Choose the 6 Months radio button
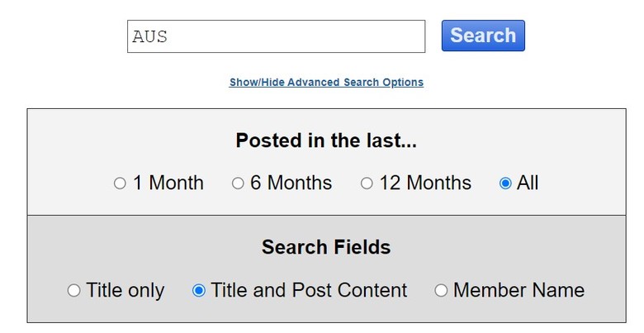The image size is (644, 333). [238, 183]
